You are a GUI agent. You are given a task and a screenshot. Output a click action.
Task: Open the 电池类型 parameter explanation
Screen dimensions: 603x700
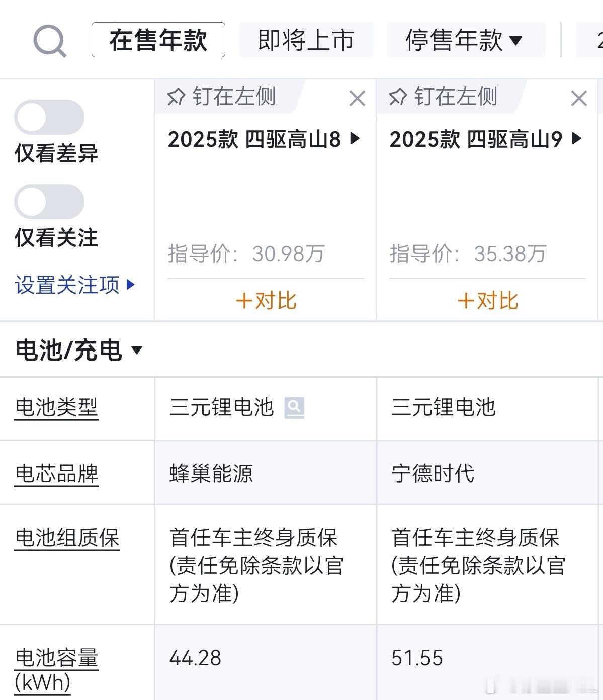[x=56, y=408]
